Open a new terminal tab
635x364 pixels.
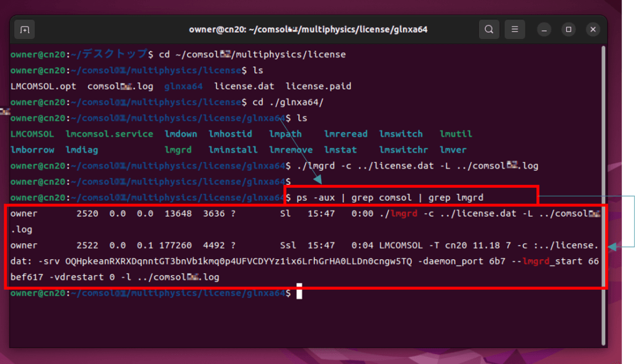pos(24,29)
